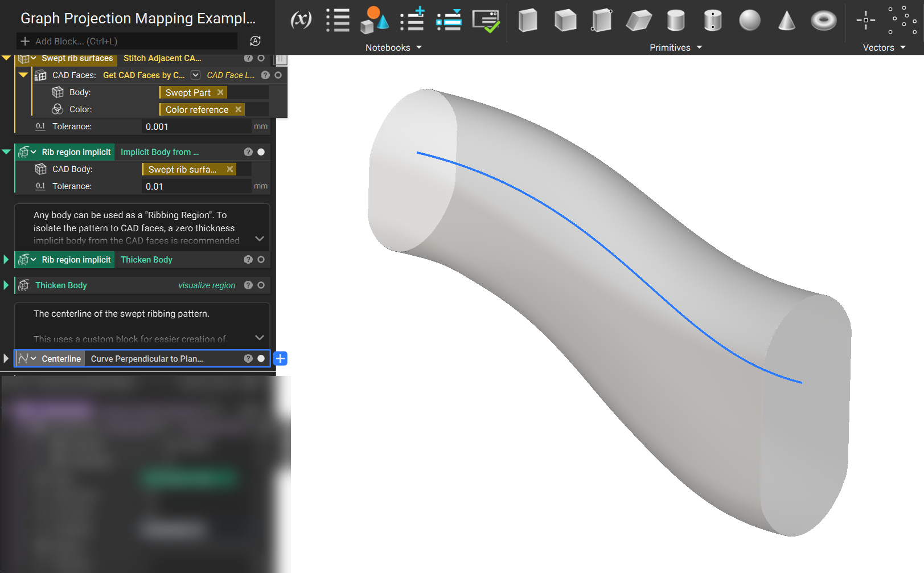924x573 pixels.
Task: Select the Cone primitive icon
Action: [786, 21]
